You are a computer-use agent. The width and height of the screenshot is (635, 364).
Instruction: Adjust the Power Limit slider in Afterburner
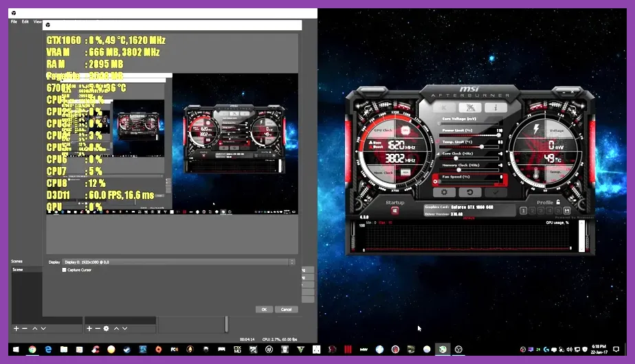tap(470, 135)
